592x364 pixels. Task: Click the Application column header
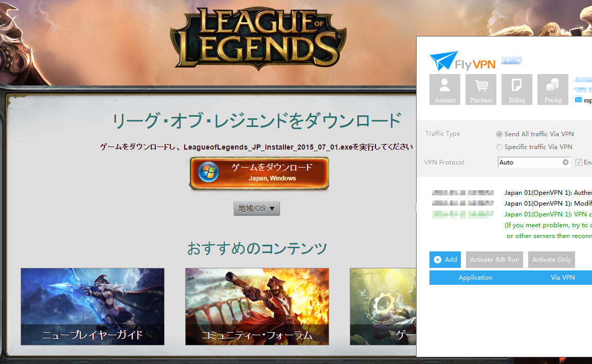point(475,278)
